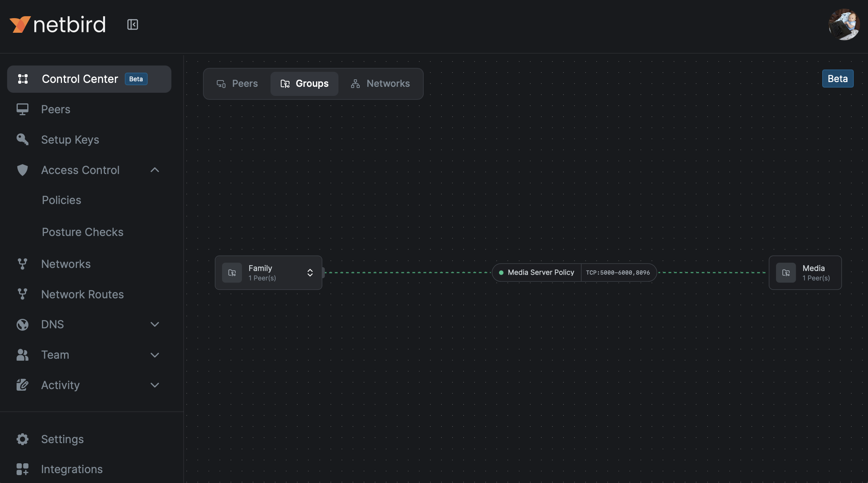Expand the Family group node

pos(310,272)
